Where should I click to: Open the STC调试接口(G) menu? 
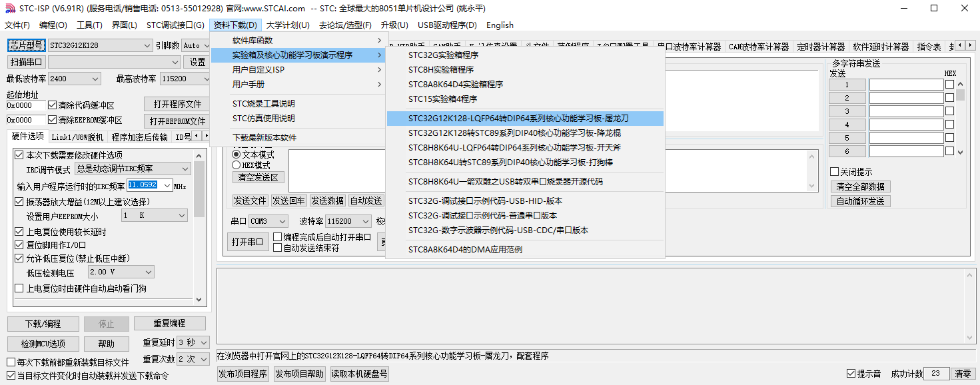click(175, 25)
